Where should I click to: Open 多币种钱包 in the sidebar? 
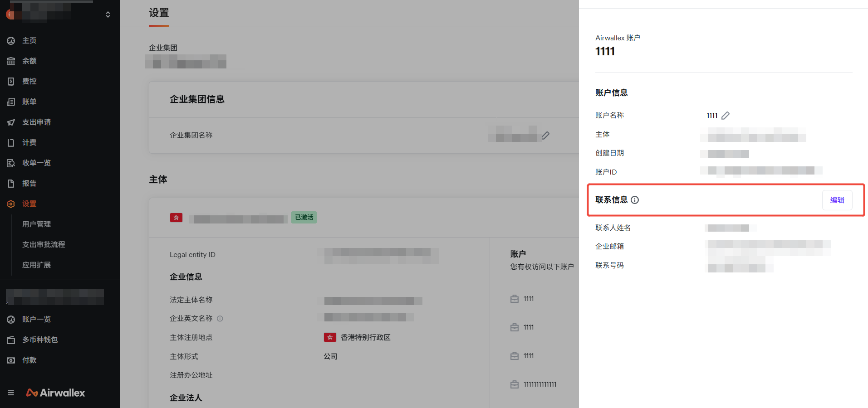tap(40, 340)
